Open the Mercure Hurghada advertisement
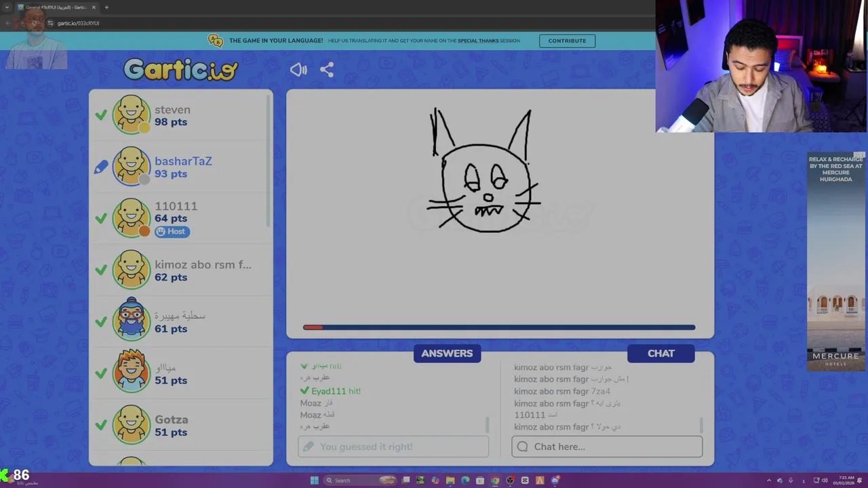The image size is (868, 488). point(836,261)
